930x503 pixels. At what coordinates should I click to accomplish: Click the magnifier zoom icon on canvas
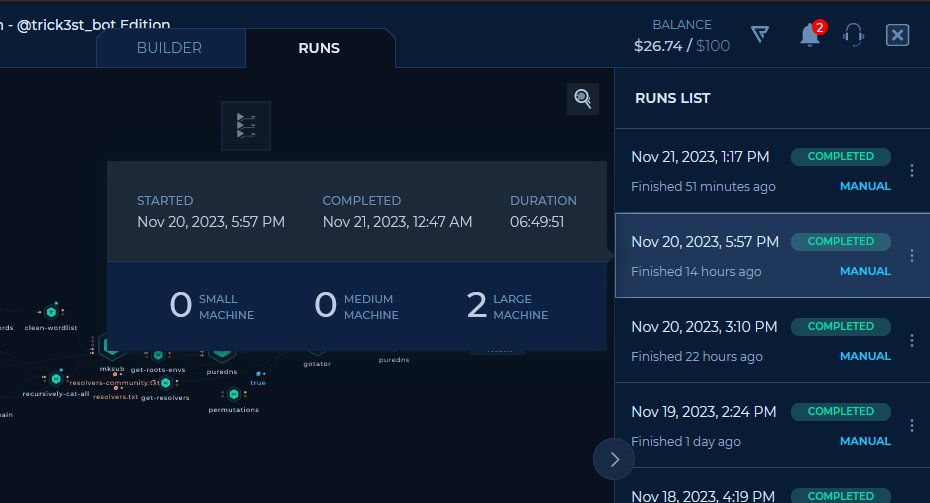[583, 98]
